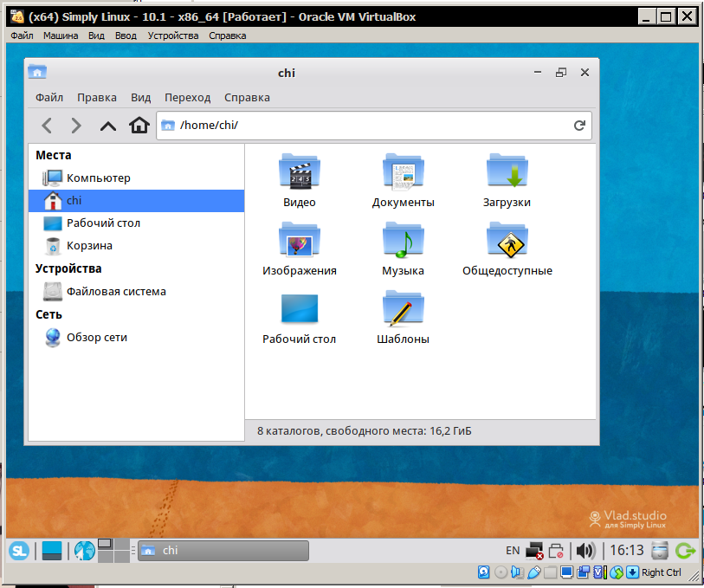Click the trash applet on the panel

click(660, 551)
